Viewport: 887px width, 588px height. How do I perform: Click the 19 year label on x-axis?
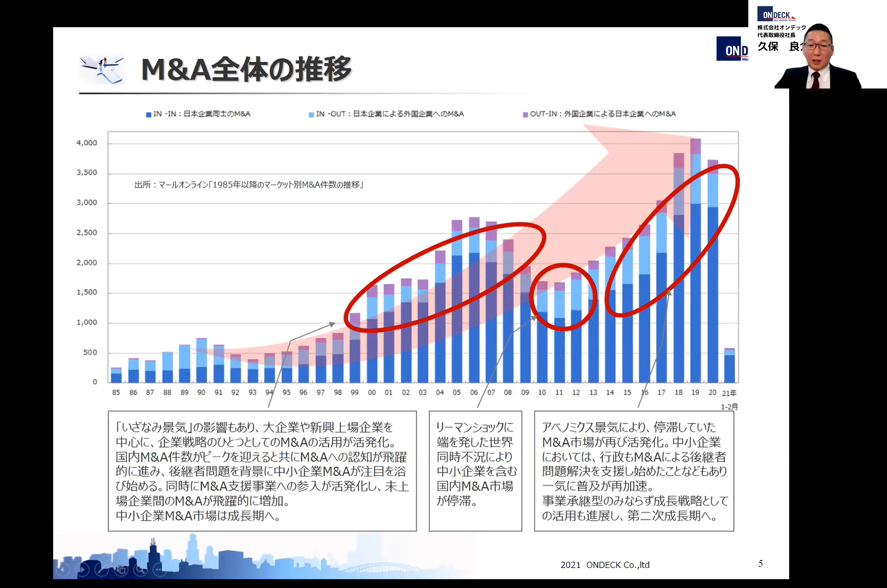695,392
